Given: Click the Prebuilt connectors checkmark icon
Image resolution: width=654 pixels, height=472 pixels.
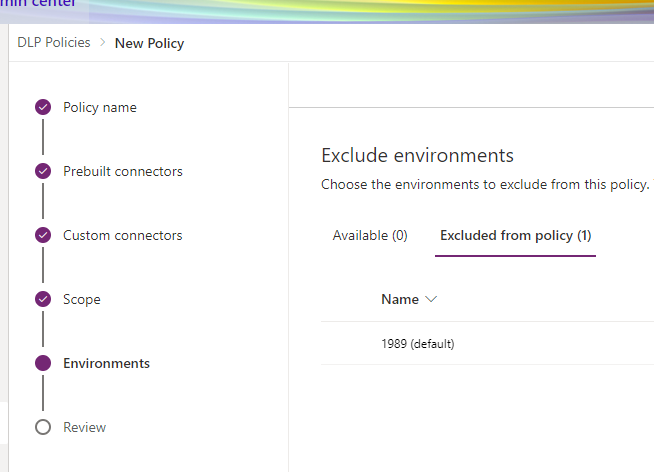Looking at the screenshot, I should coord(42,171).
